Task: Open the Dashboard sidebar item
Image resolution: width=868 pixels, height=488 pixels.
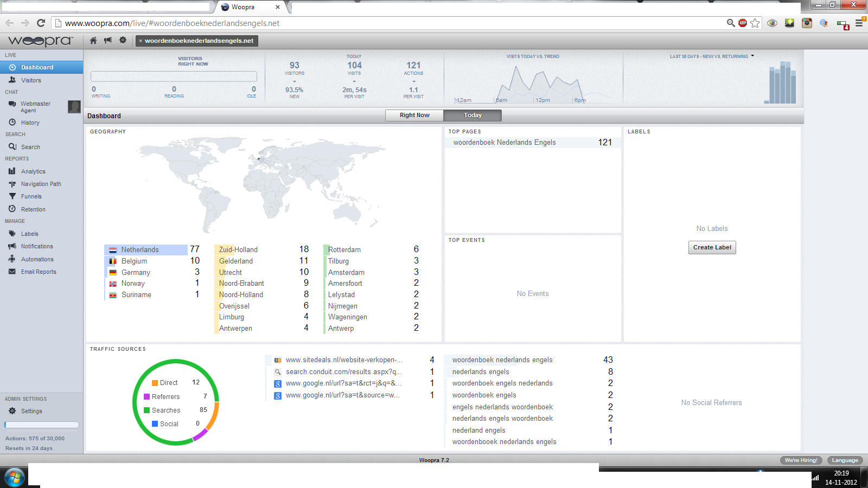Action: click(x=42, y=67)
